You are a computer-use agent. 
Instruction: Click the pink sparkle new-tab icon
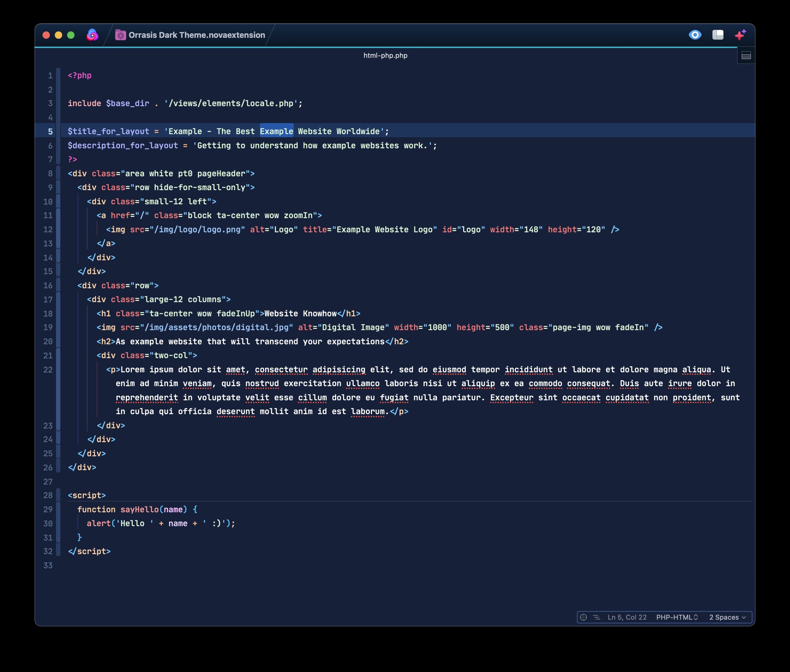(740, 35)
